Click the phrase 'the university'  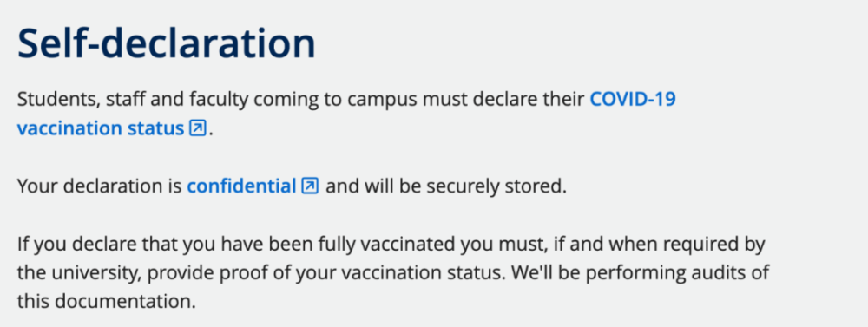click(79, 273)
